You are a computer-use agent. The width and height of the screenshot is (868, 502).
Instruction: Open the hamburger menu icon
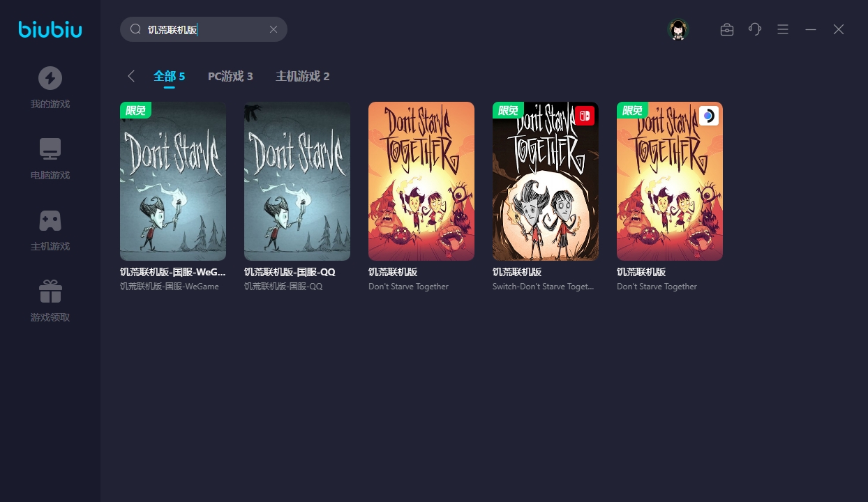(x=783, y=29)
